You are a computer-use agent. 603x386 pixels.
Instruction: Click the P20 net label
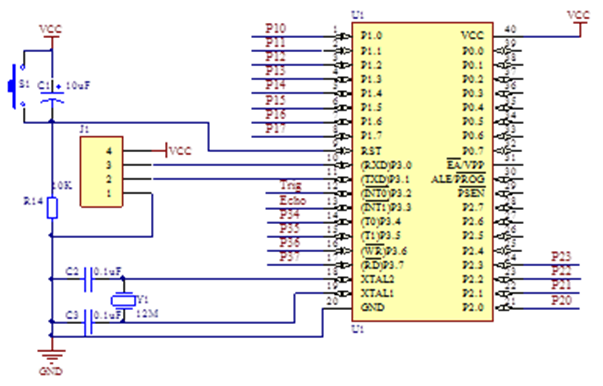tap(561, 300)
